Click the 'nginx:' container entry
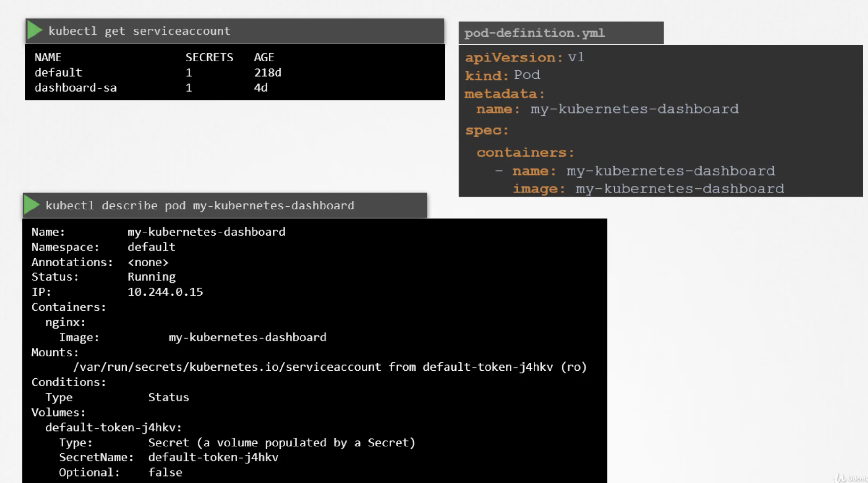Image resolution: width=868 pixels, height=483 pixels. pyautogui.click(x=65, y=323)
